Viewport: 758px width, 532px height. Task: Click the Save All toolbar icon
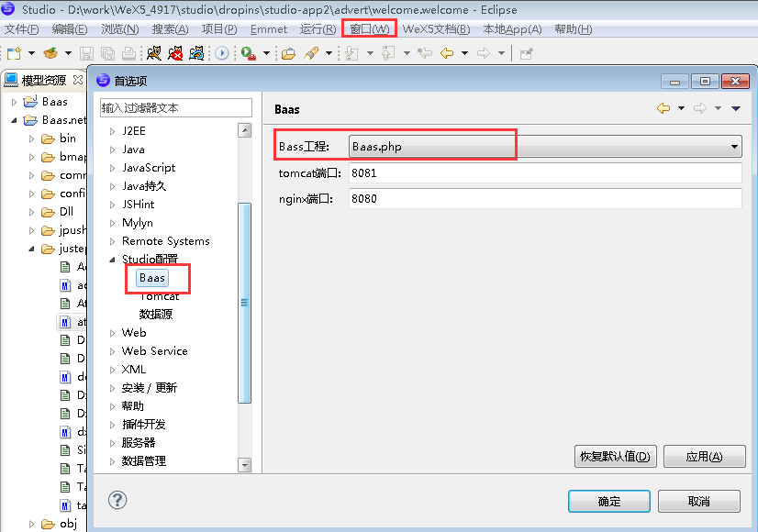pyautogui.click(x=107, y=53)
